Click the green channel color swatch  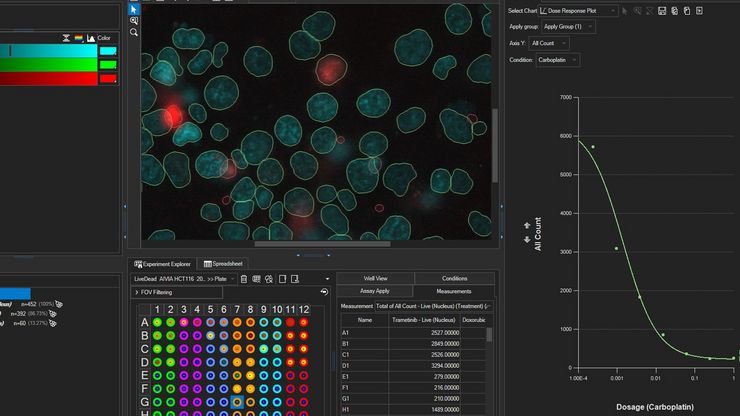point(108,65)
